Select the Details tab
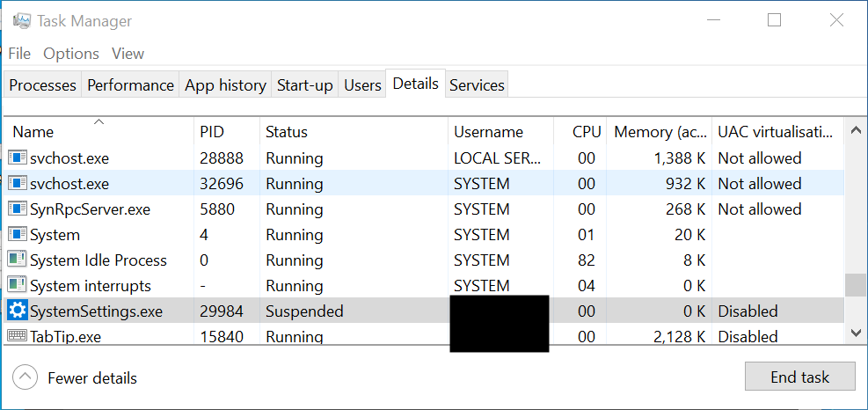This screenshot has width=868, height=410. click(416, 84)
